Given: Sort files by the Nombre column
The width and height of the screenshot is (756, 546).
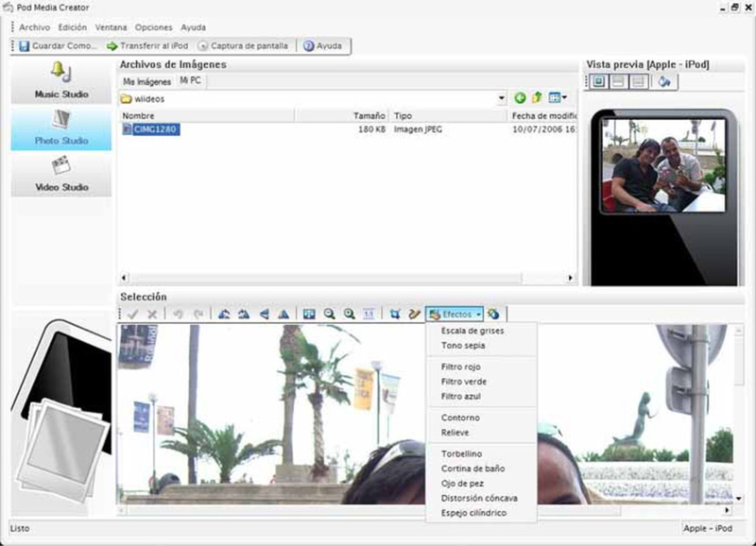Looking at the screenshot, I should (207, 115).
